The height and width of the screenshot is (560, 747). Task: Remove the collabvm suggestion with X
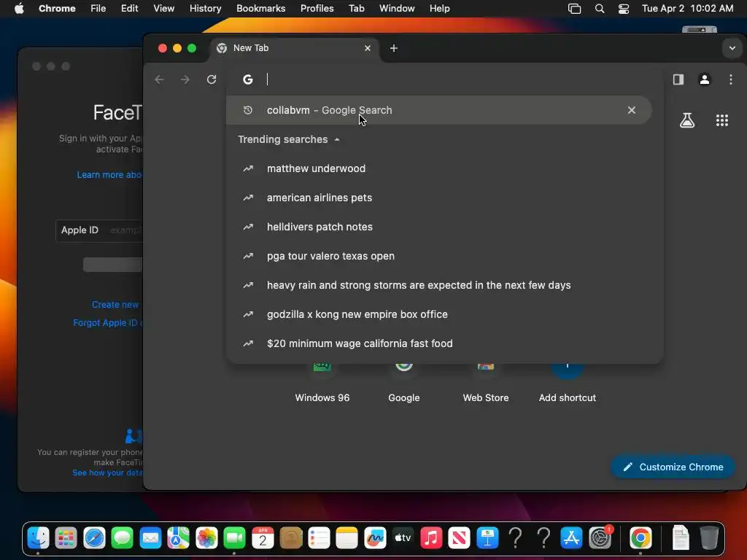[632, 110]
